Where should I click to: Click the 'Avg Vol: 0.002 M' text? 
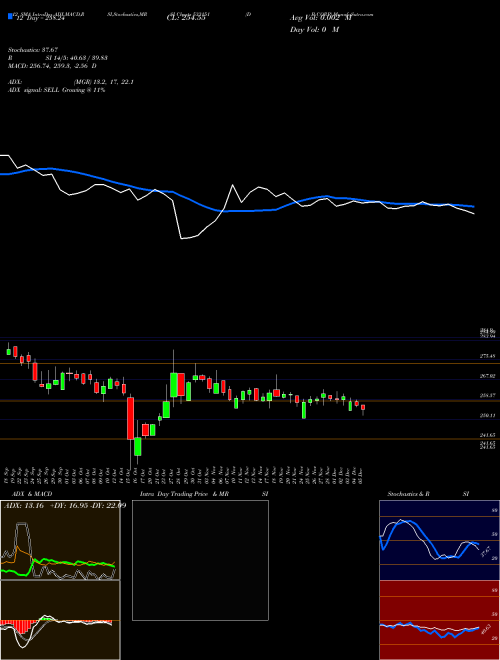point(320,18)
